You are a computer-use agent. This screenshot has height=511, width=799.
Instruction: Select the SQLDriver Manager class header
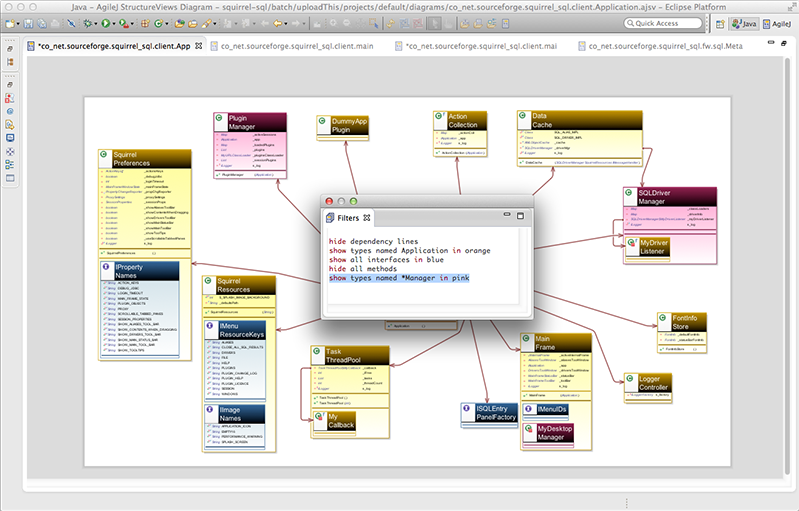tap(670, 197)
